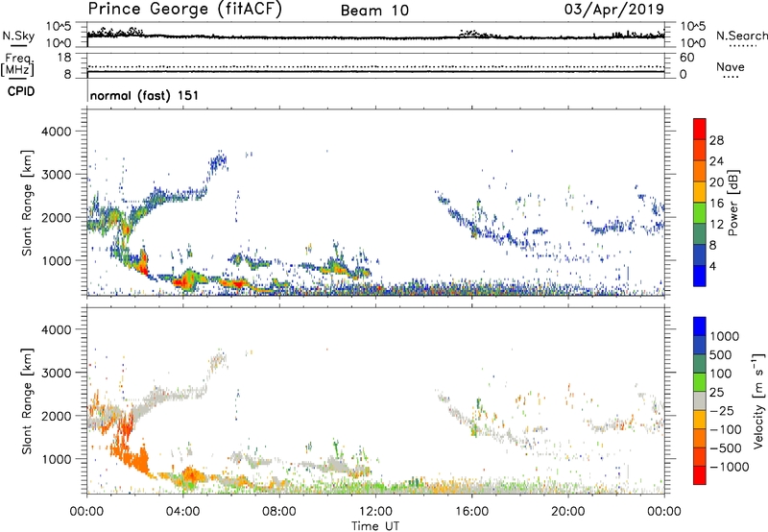Click the '-25' value on the velocity scale

pos(722,410)
